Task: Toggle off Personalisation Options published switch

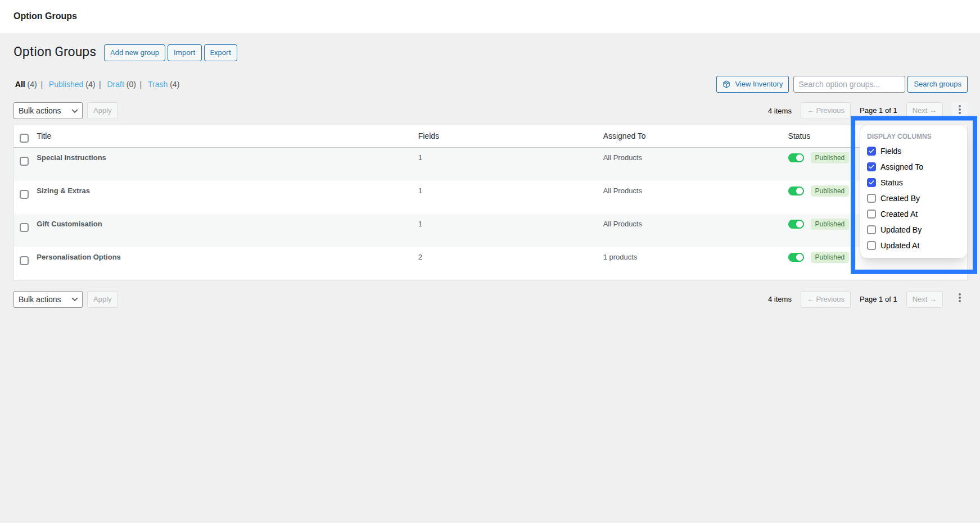Action: click(x=796, y=257)
